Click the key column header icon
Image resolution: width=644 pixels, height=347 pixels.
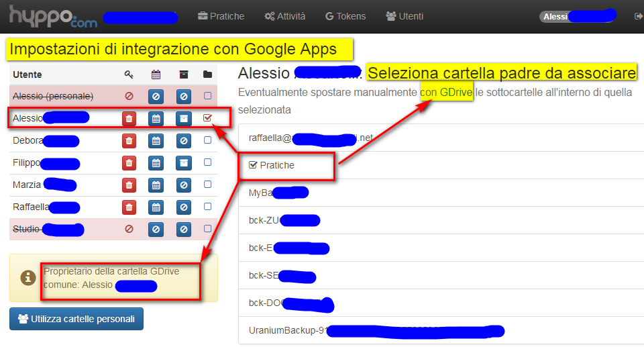click(129, 75)
